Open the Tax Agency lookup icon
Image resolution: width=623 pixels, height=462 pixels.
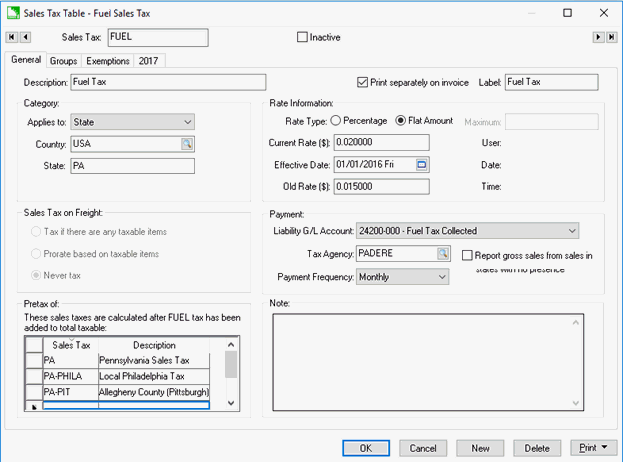coord(442,254)
